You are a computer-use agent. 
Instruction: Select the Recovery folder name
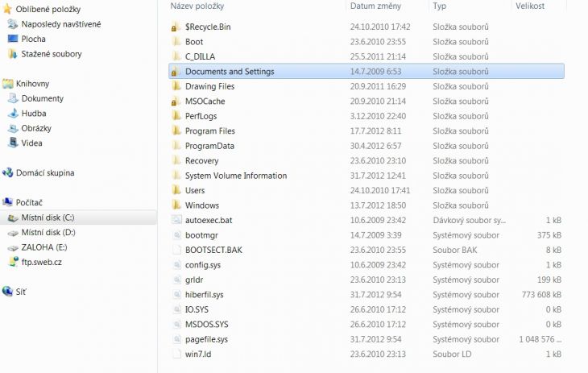(201, 160)
